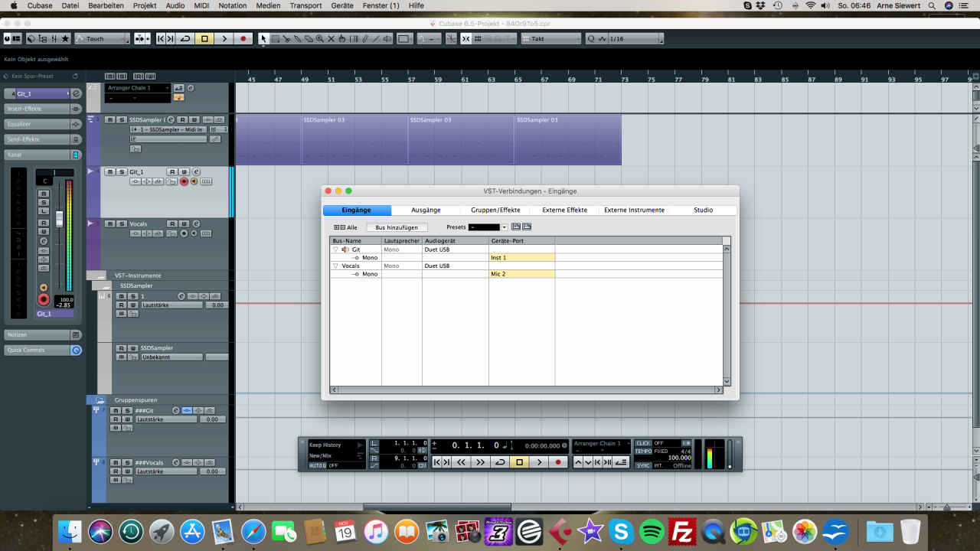Screen dimensions: 980x551
Task: Switch to the Ausgänge tab
Action: 426,210
